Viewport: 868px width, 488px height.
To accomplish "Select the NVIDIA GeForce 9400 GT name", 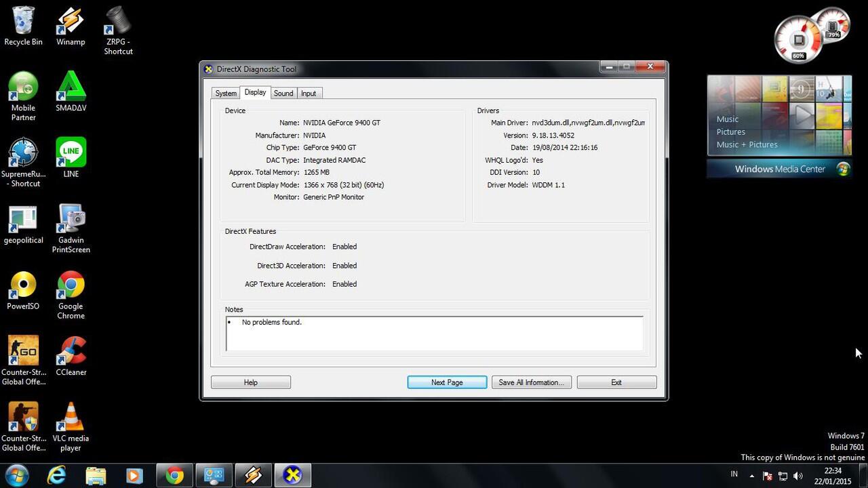I will pos(342,123).
